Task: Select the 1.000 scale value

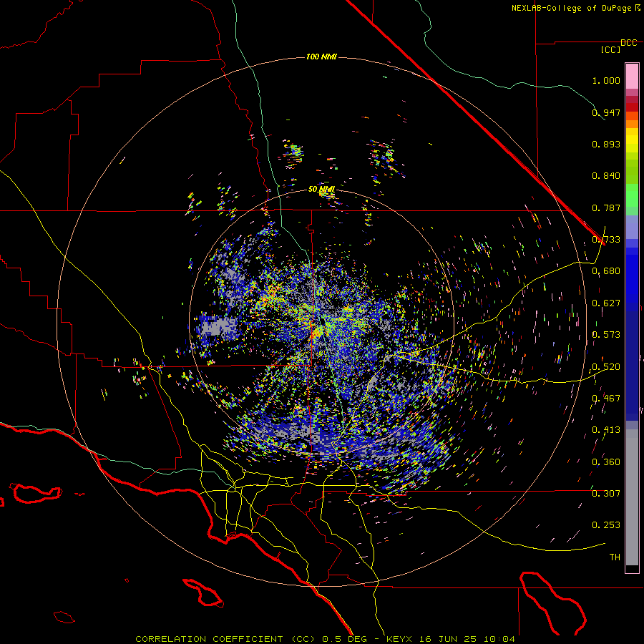Action: (x=606, y=80)
